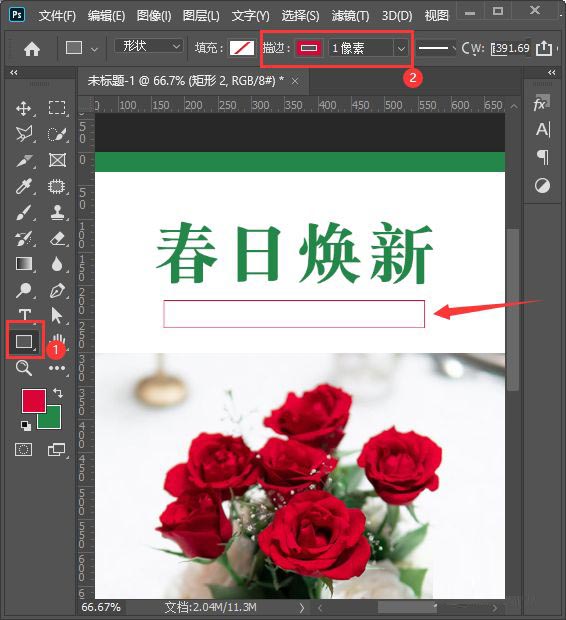Expand the stroke width dropdown arrow
The height and width of the screenshot is (620, 566).
coord(401,49)
